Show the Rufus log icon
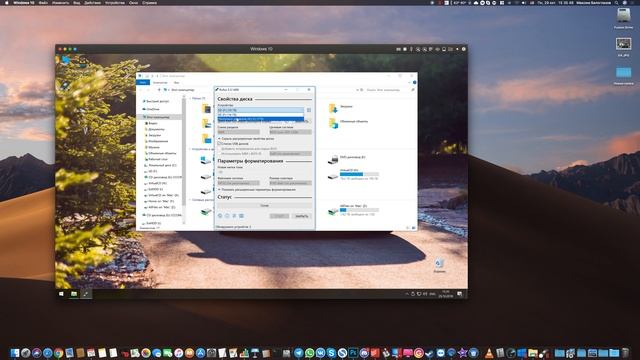Viewport: 640px width, 360px height. point(241,216)
